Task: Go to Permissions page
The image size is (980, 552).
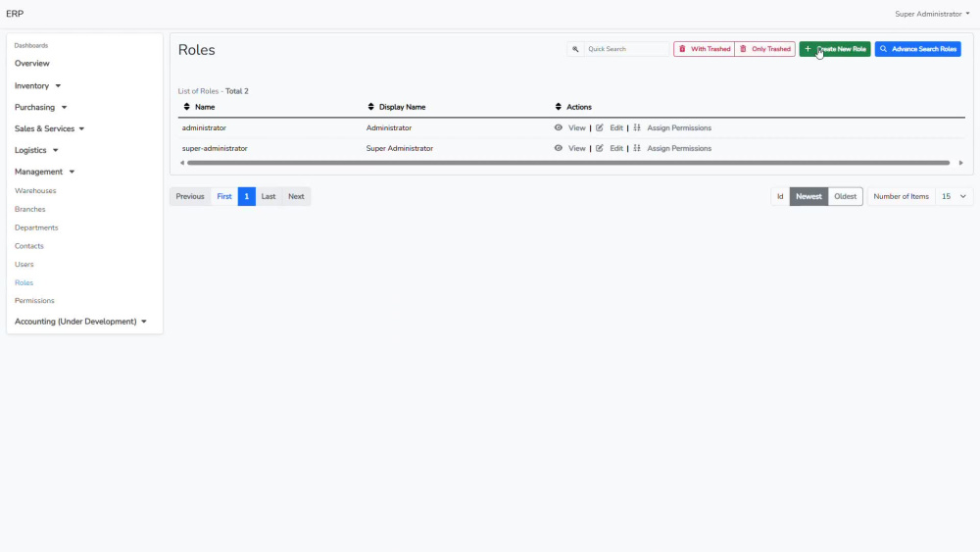Action: click(x=34, y=301)
